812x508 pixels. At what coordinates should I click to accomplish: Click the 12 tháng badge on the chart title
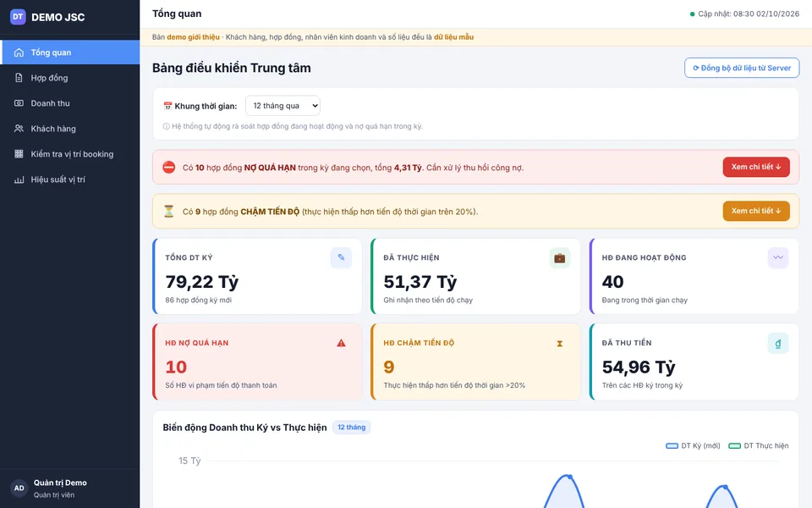352,427
